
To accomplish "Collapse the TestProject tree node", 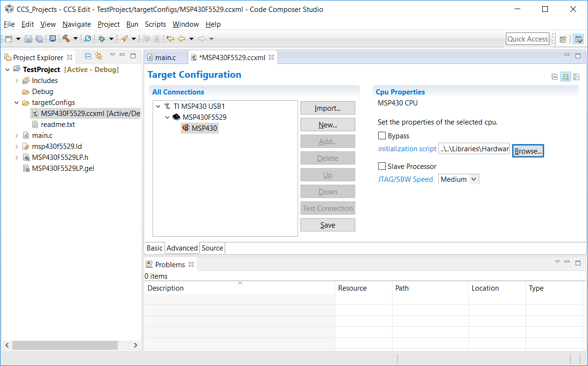I will coord(7,70).
